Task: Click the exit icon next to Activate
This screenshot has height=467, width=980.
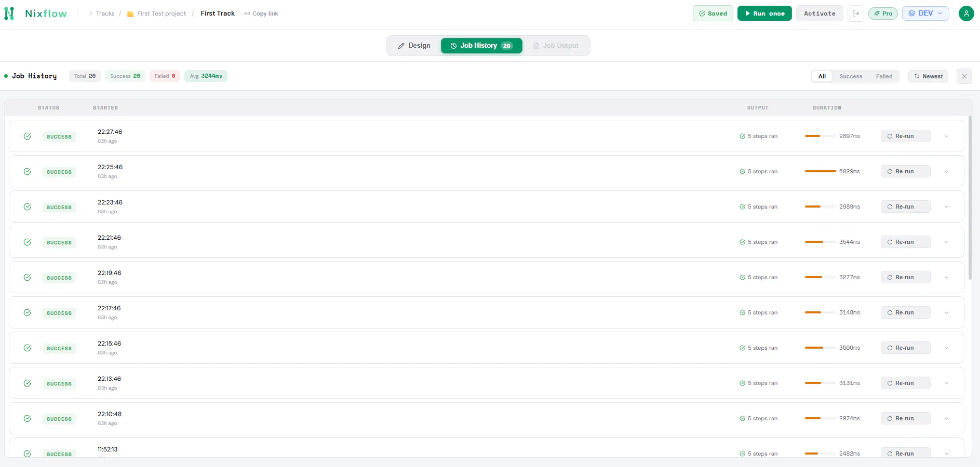Action: (856, 13)
